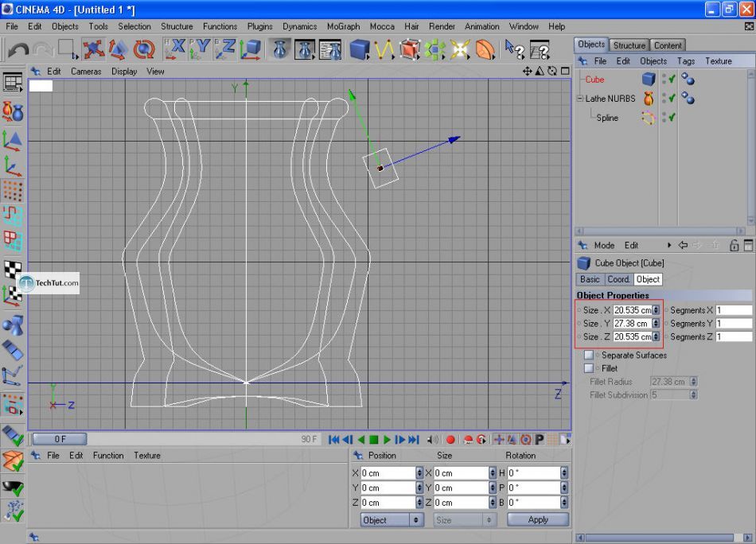Click the NURBS objects toolbar icon
This screenshot has width=756, height=544.
pos(409,49)
